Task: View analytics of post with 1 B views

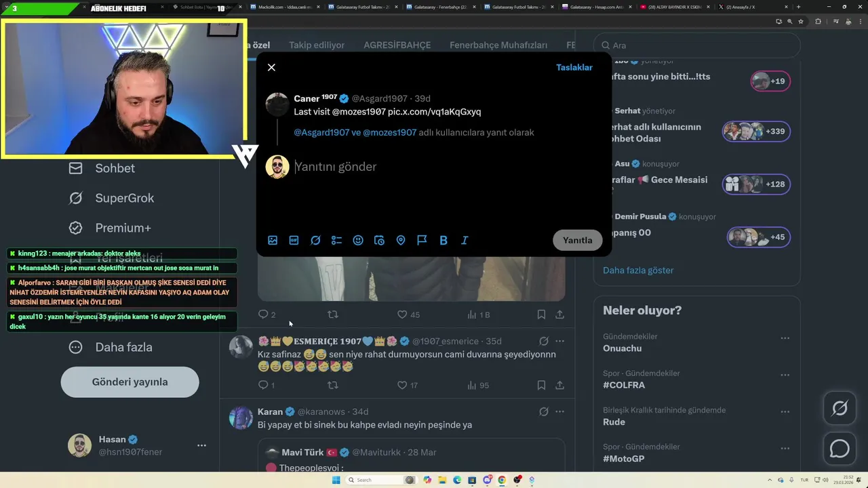Action: 479,314
